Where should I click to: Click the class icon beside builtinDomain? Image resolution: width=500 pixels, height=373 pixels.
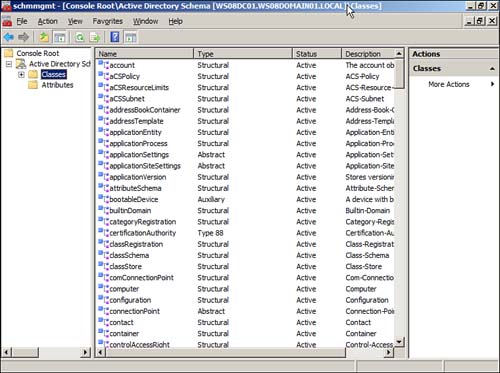coord(103,210)
